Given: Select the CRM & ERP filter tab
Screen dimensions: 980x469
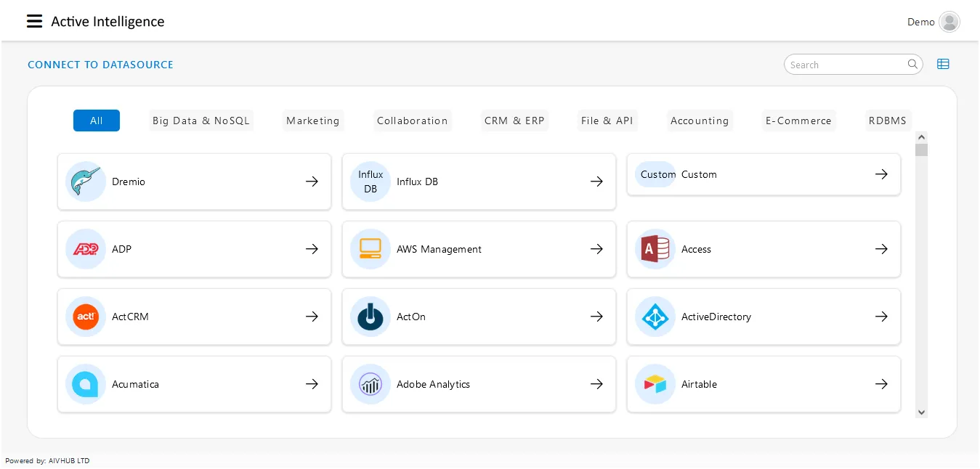Looking at the screenshot, I should tap(514, 121).
